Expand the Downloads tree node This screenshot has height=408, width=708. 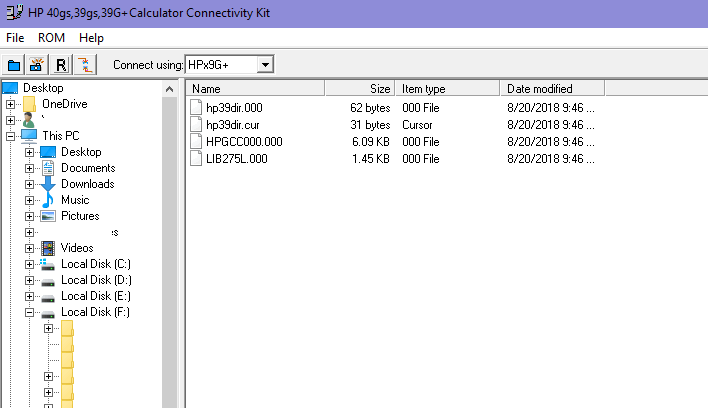point(29,184)
